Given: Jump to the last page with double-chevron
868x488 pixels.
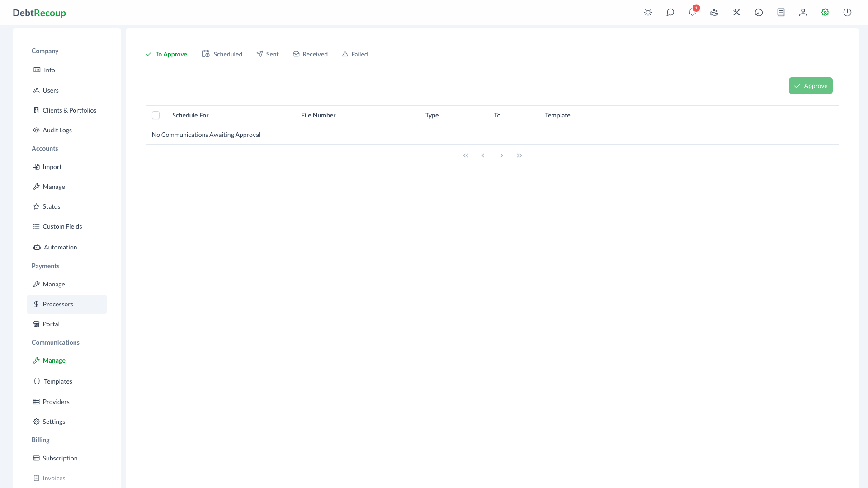Looking at the screenshot, I should click(x=519, y=155).
